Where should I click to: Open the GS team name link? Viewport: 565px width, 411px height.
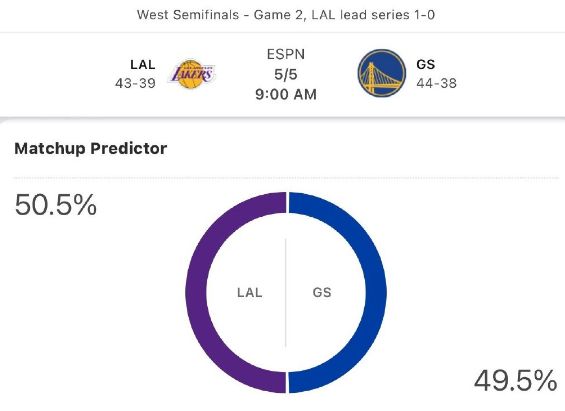426,64
